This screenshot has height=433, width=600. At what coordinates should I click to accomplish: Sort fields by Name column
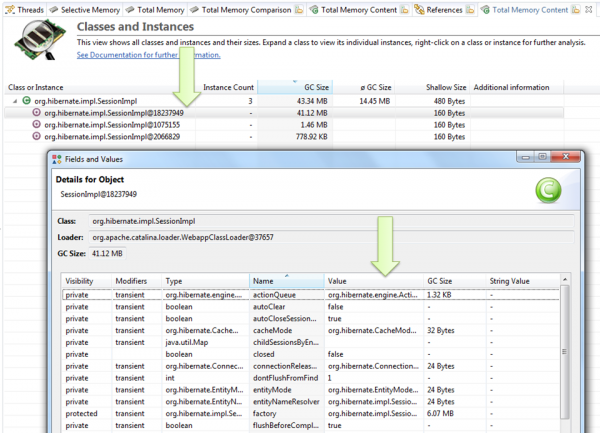(287, 281)
